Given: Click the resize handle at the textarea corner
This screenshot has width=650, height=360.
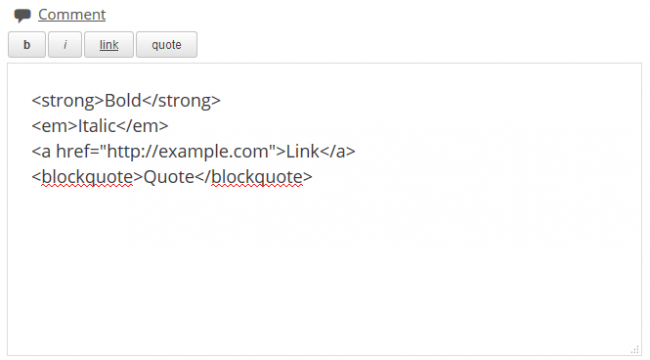Looking at the screenshot, I should tap(635, 350).
